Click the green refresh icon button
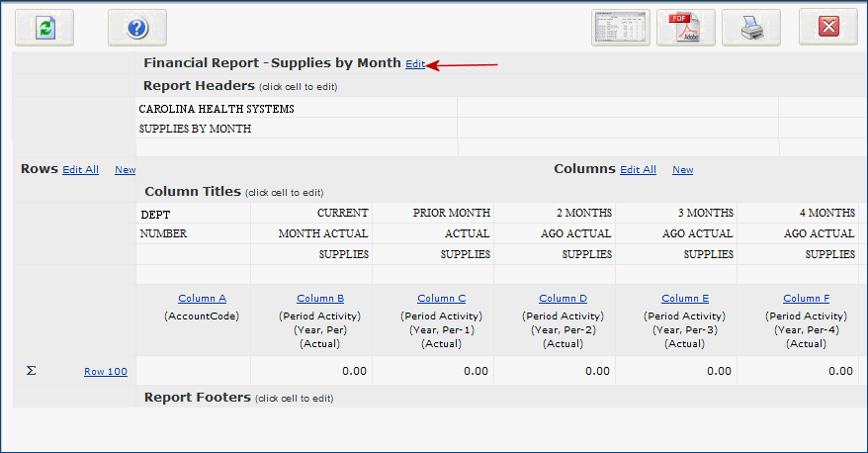 point(44,28)
